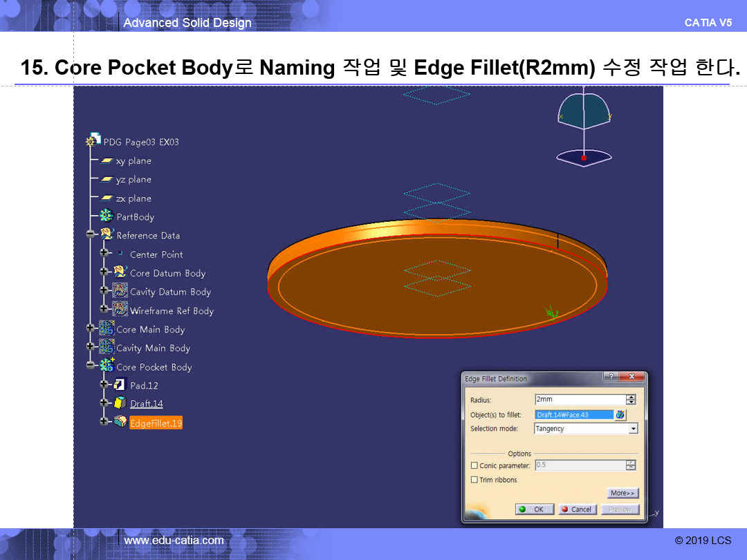Viewport: 747px width, 560px height.
Task: Open the Selection mode dropdown
Action: pos(632,429)
